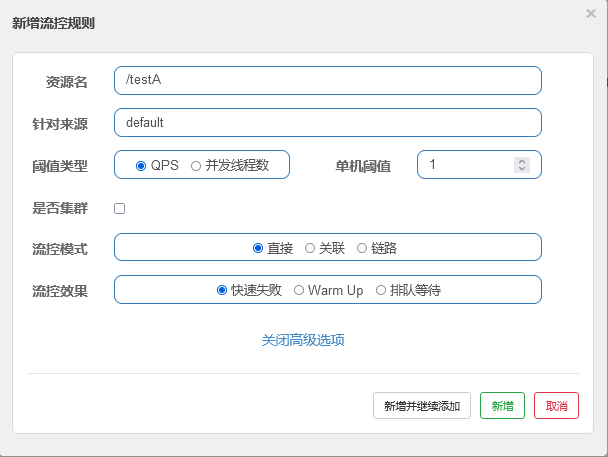Choose 关联 flow control mode
608x457 pixels.
(310, 248)
